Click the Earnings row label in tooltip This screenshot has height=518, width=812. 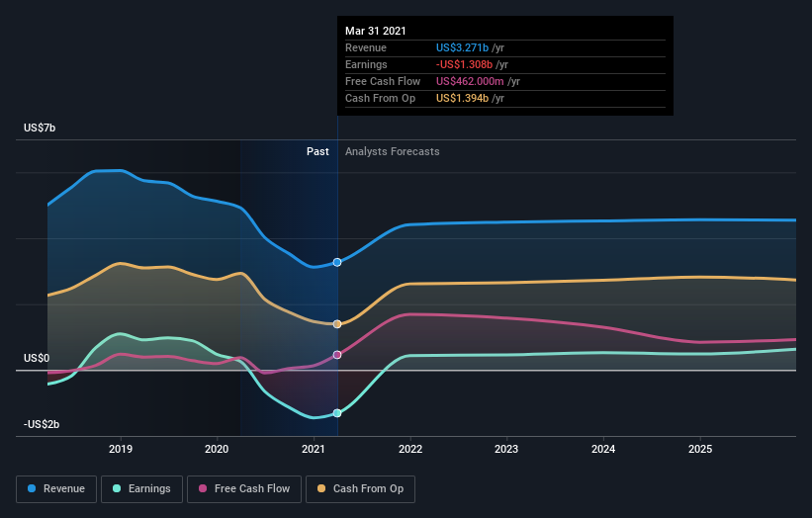[366, 64]
